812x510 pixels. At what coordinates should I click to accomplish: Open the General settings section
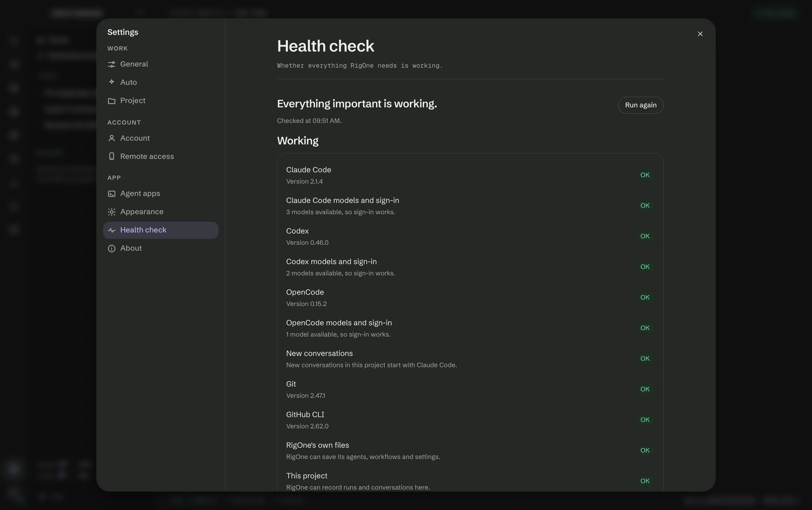pyautogui.click(x=161, y=64)
